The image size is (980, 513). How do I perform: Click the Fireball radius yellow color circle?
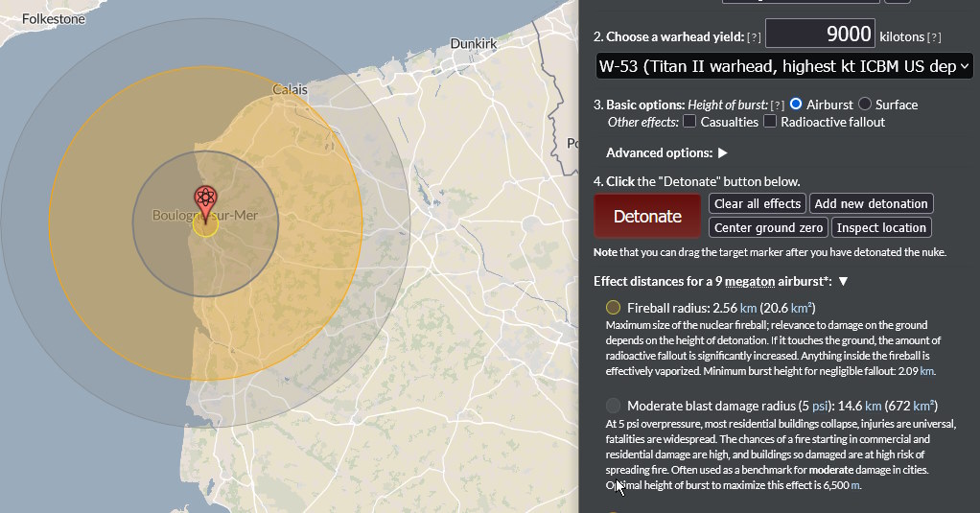613,308
